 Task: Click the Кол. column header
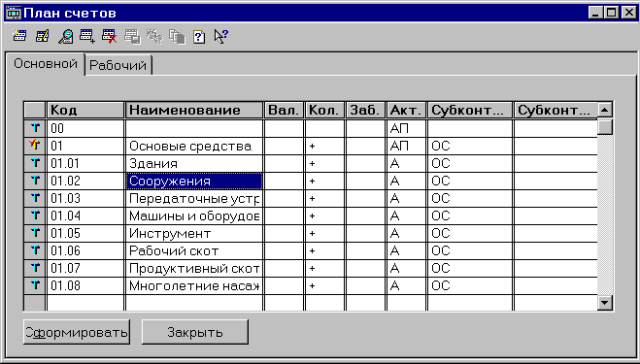tap(324, 111)
